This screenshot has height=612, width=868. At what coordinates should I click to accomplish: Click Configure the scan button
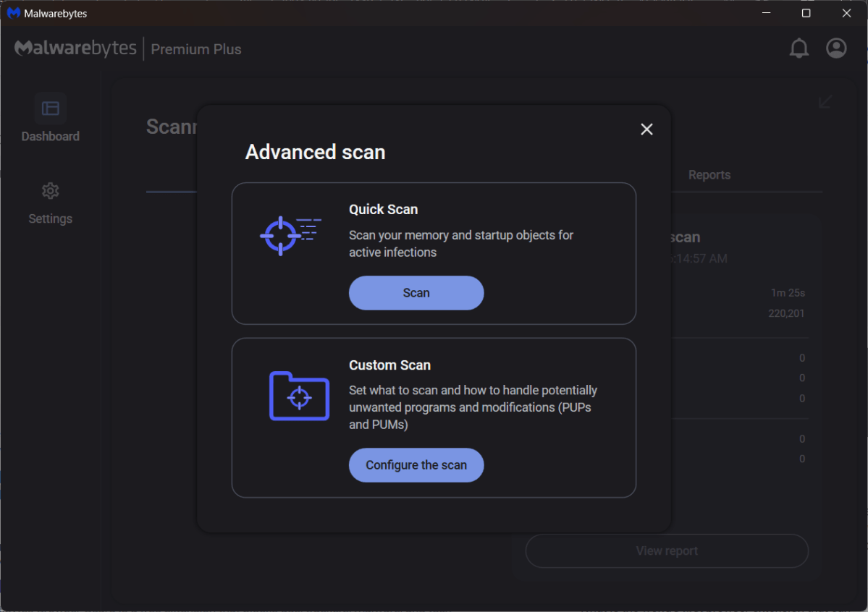[x=416, y=465]
